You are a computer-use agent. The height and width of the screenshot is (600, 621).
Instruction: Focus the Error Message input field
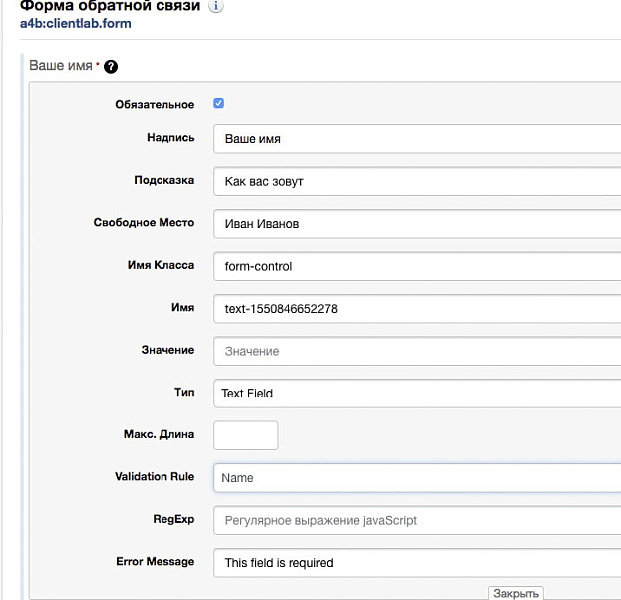(416, 563)
